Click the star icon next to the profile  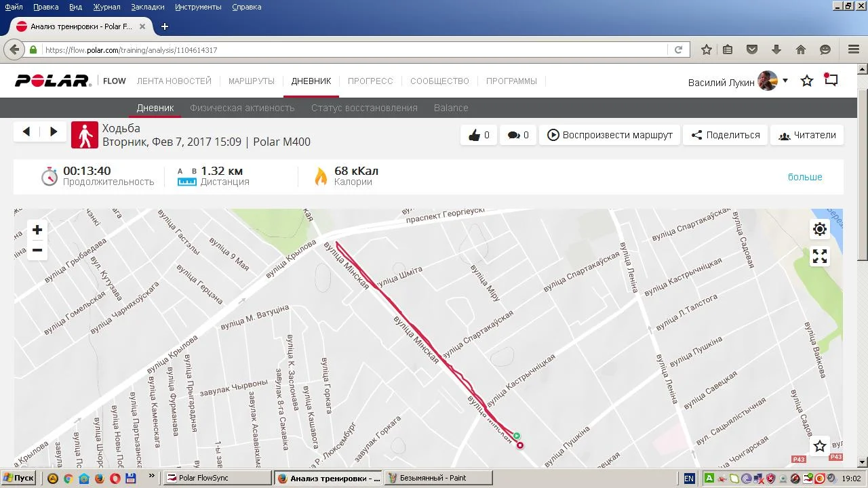(807, 81)
